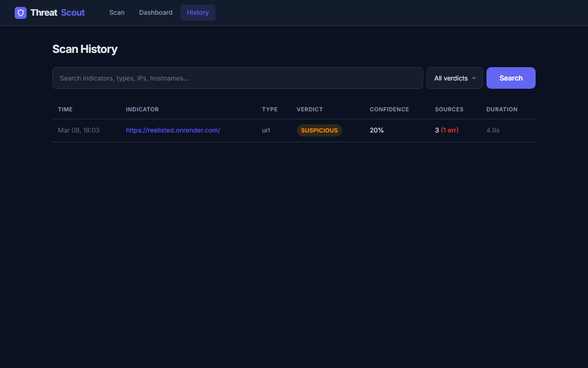The width and height of the screenshot is (588, 368).
Task: Focus the indicator search field
Action: [x=237, y=78]
